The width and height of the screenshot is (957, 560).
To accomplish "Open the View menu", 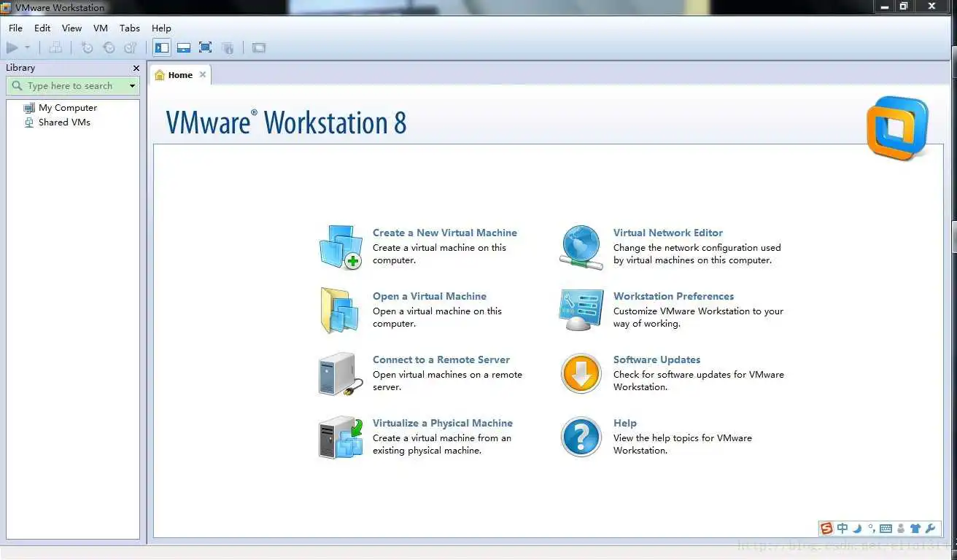I will click(71, 28).
